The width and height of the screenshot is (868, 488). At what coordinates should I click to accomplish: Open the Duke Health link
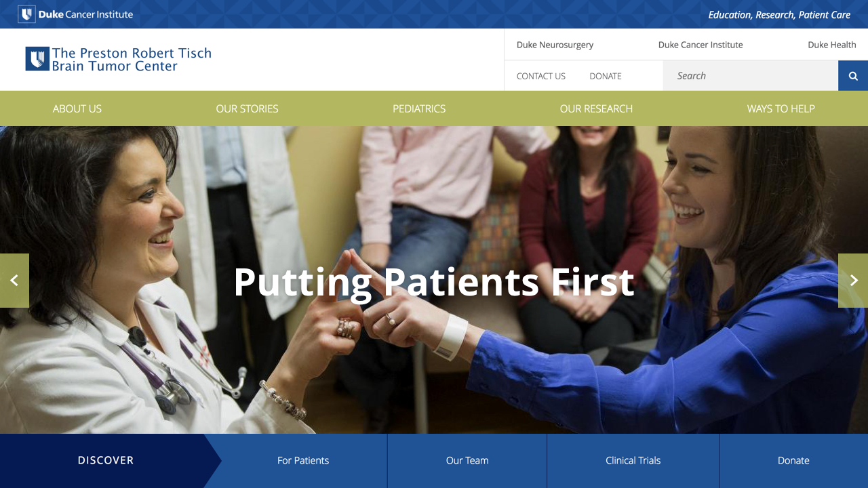(831, 45)
